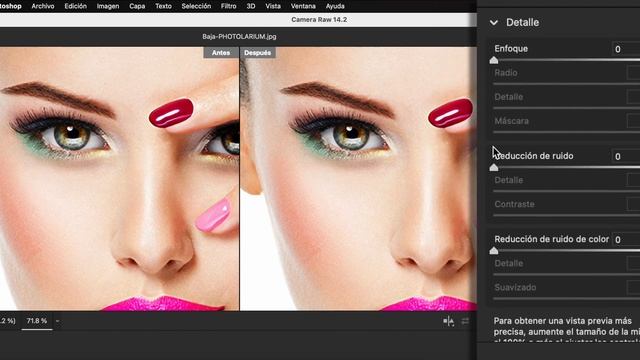Click the Reducción de ruido de color label
This screenshot has height=360, width=640.
(x=551, y=239)
